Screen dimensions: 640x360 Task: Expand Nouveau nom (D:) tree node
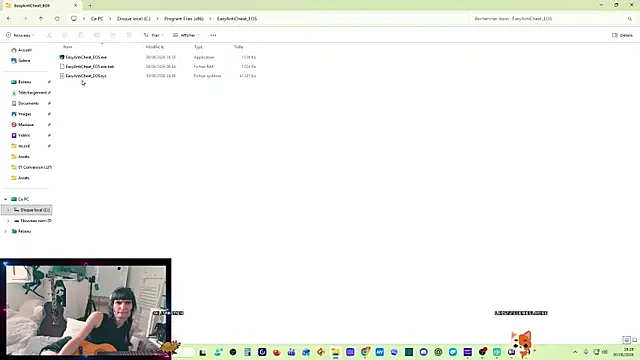coord(8,220)
